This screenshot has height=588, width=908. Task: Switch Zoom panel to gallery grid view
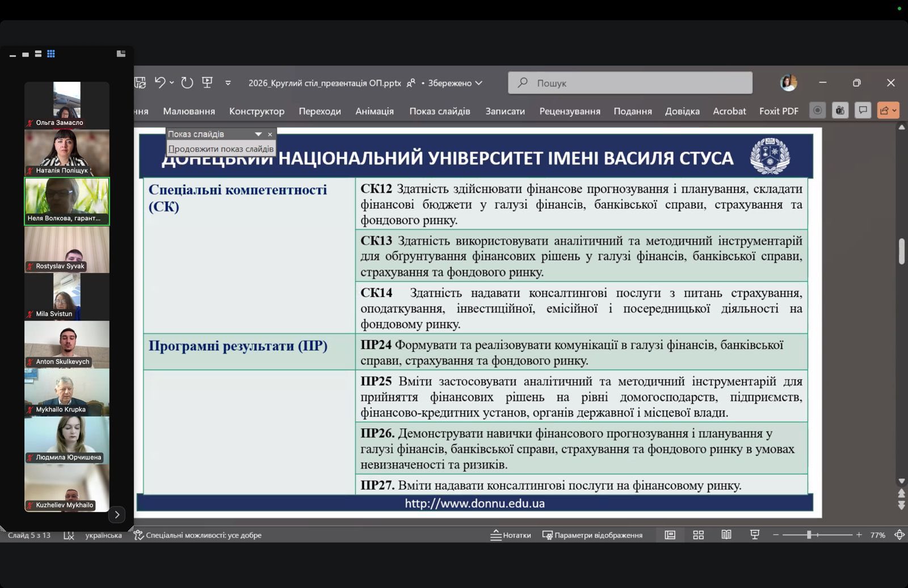point(51,54)
